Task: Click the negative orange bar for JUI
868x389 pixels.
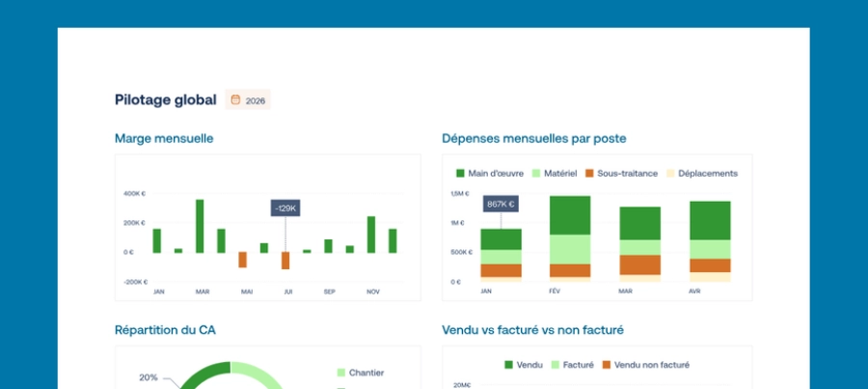Action: [285, 261]
